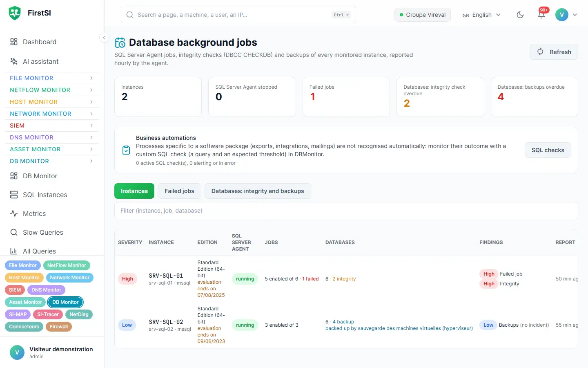
Task: Open Databases: integrity and backups tab
Action: [x=258, y=191]
